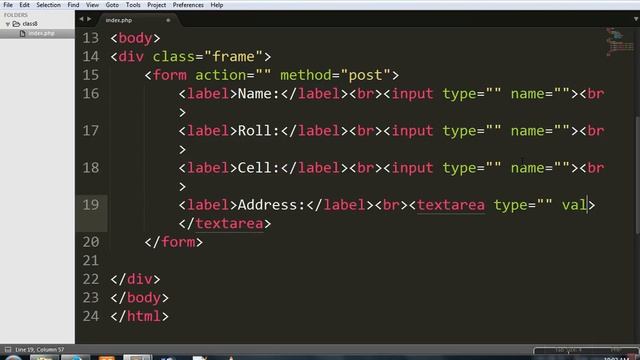Click line number 13 in gutter
This screenshot has height=360, width=640.
coord(91,38)
